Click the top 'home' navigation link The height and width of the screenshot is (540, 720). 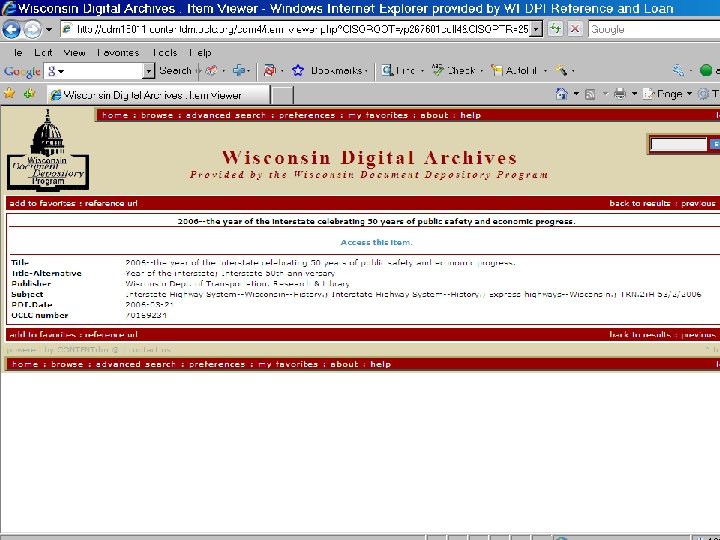point(115,115)
